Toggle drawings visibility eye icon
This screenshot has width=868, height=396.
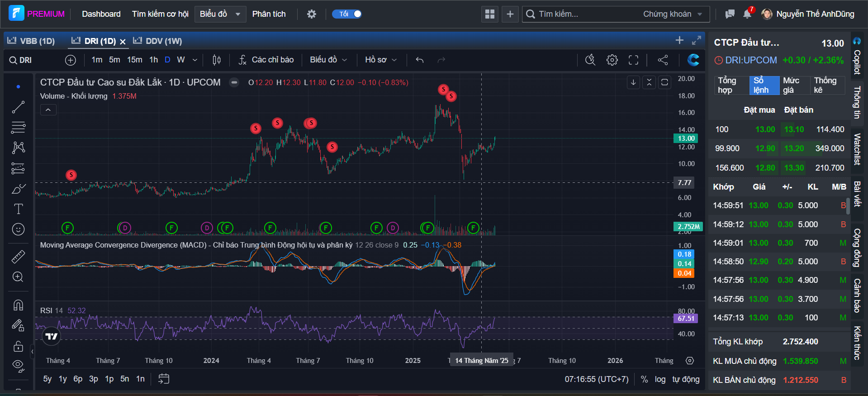pyautogui.click(x=18, y=365)
